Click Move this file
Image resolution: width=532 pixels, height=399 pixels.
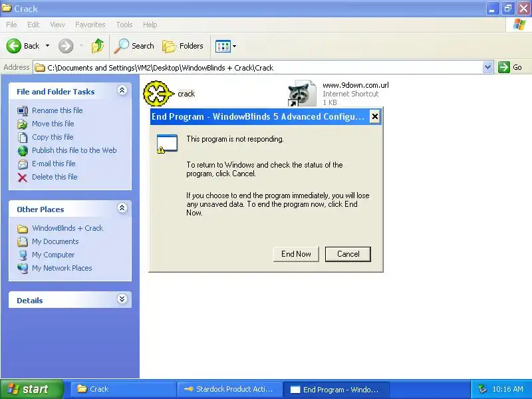53,124
